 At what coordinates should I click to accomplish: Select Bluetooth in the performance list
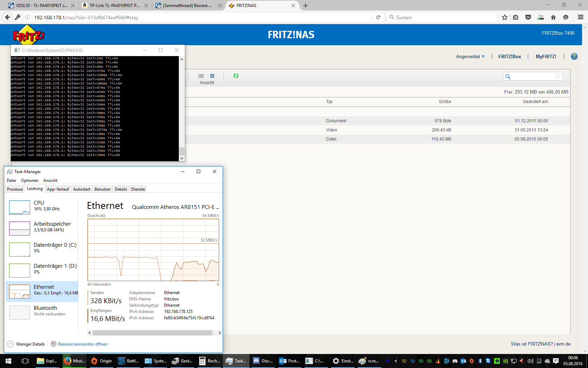coord(42,312)
